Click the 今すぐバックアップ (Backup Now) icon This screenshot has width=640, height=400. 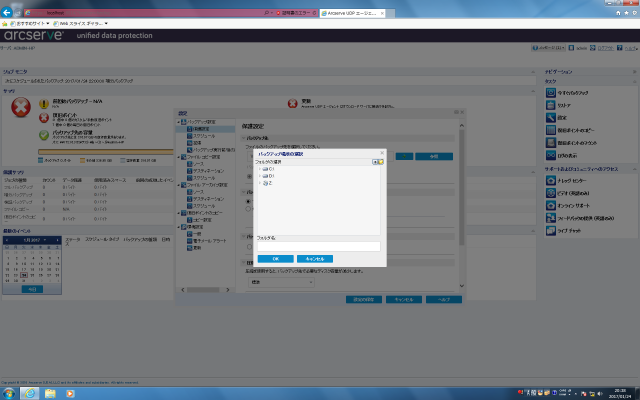(549, 92)
